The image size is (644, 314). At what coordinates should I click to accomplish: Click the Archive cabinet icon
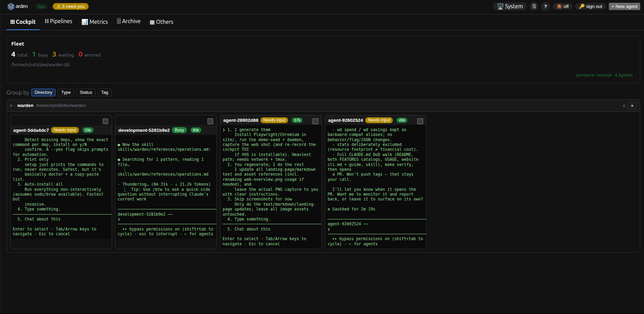click(x=119, y=21)
